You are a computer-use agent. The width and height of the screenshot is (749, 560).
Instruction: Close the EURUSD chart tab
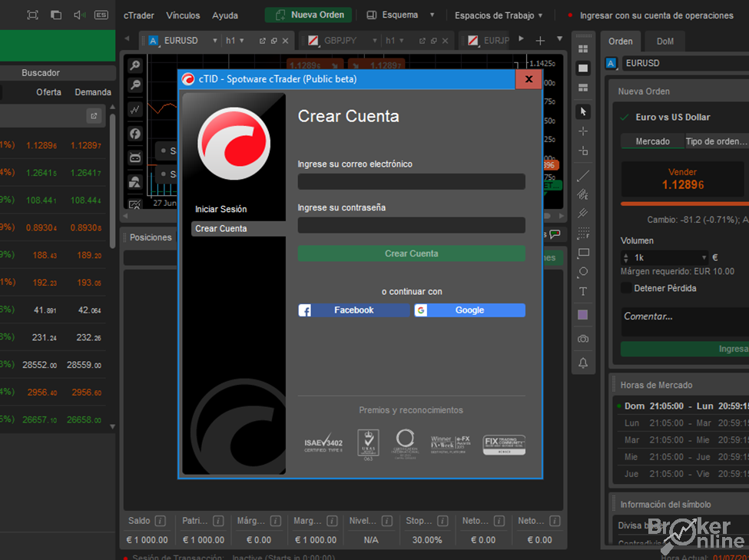(285, 41)
